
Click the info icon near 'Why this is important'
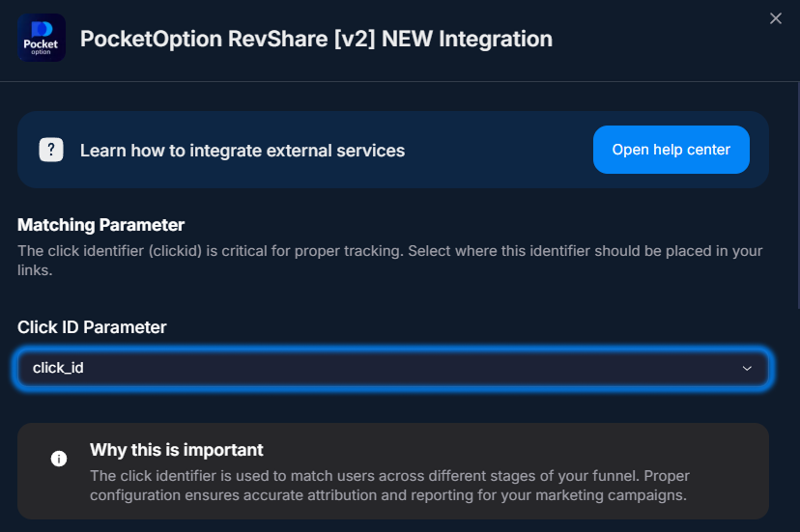coord(59,459)
